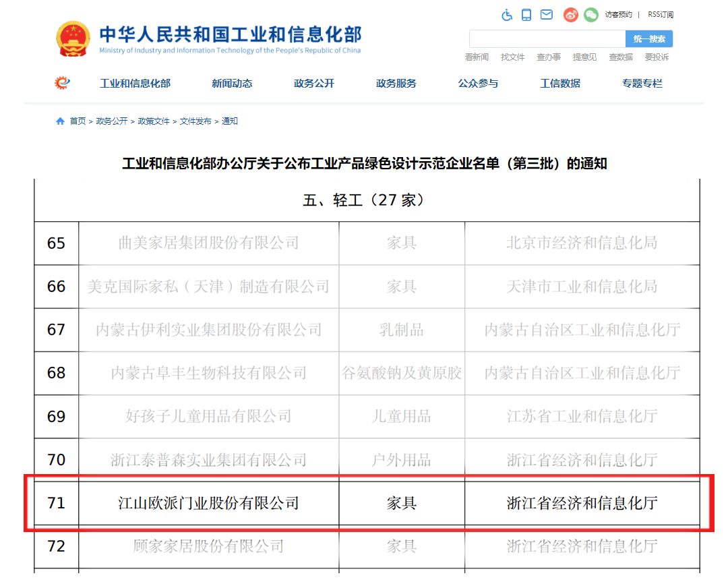Click the 户外用品 product cell
The height and width of the screenshot is (586, 728).
[x=402, y=460]
